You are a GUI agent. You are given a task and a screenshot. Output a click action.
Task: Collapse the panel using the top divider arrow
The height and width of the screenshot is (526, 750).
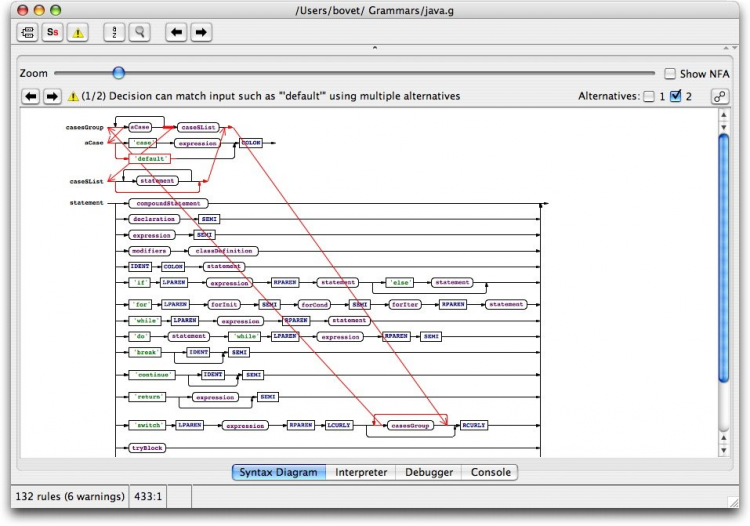(x=375, y=47)
